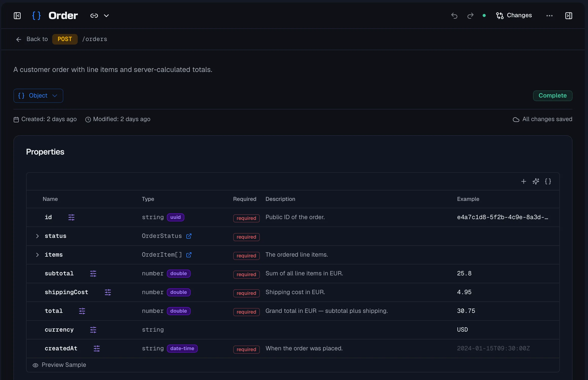
Task: Open OrderStatus schema external link icon
Action: (189, 236)
